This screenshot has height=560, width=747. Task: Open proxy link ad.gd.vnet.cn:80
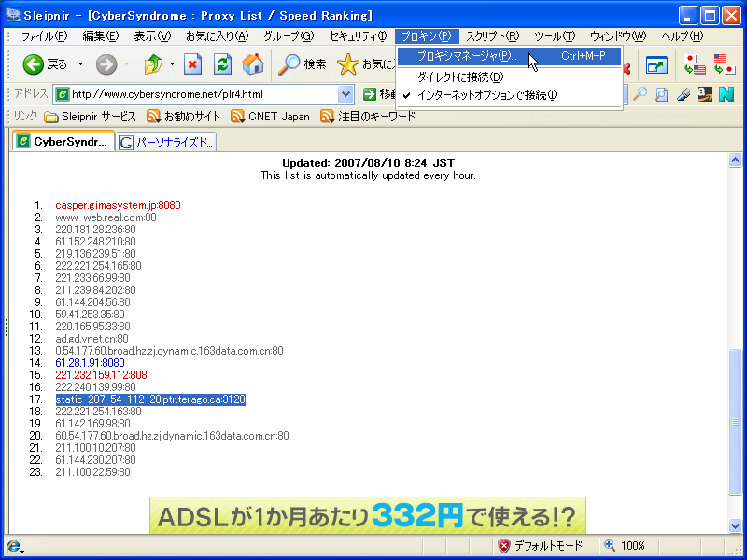coord(92,339)
